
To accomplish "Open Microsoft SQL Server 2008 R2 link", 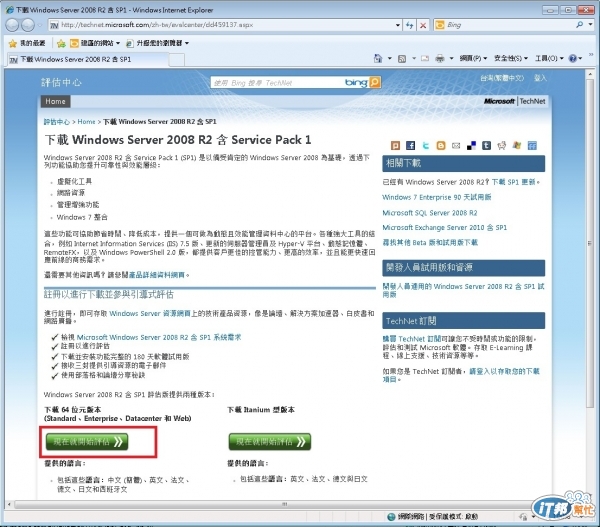I will (430, 213).
